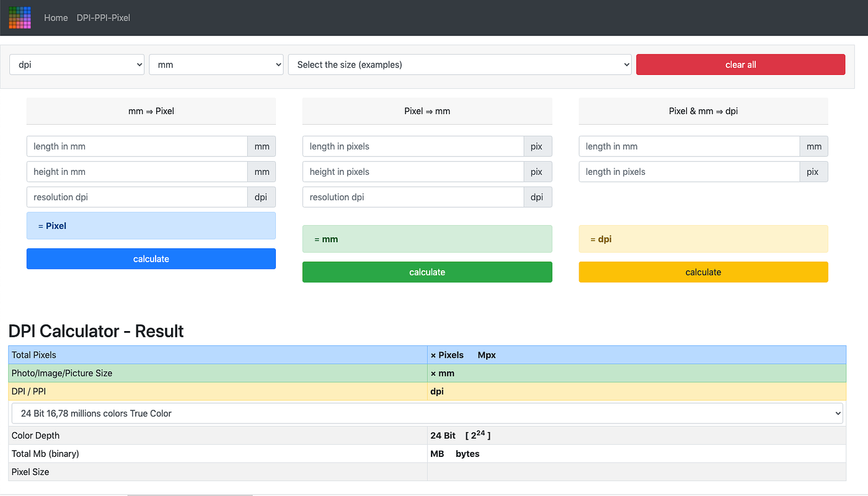The height and width of the screenshot is (496, 868).
Task: Open the DPI-PPI-Pixel nav link
Action: tap(104, 18)
